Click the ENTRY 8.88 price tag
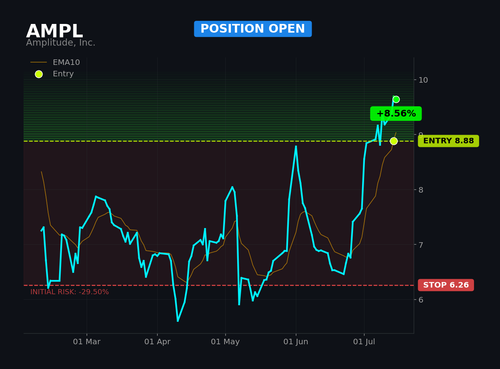Viewport: 500px width, 369px height. coord(448,141)
